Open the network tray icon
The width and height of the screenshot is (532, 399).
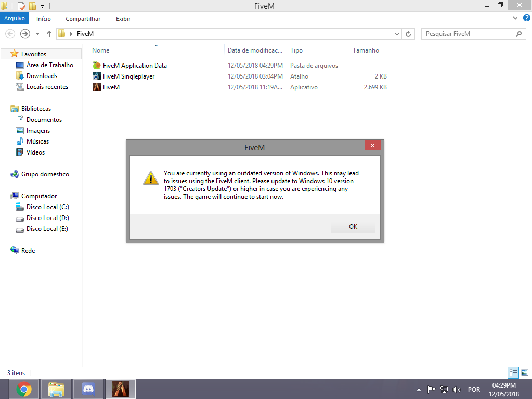pyautogui.click(x=444, y=390)
